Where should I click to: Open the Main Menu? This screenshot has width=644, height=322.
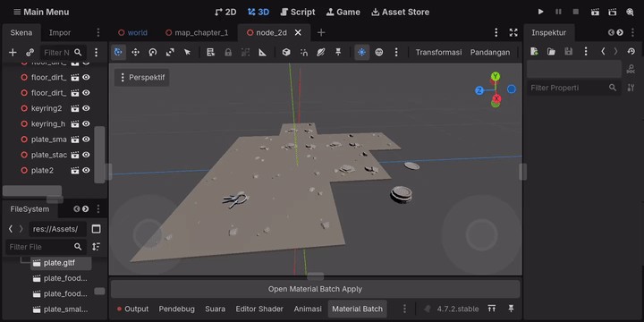coord(41,12)
